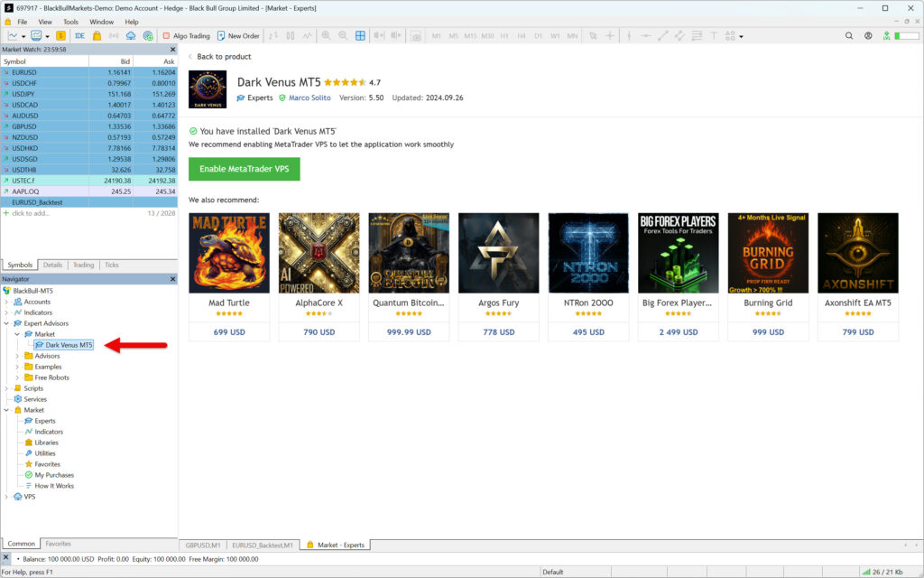Collapse the Expert Advisors tree node
Screen dimensions: 924x578
[x=6, y=323]
